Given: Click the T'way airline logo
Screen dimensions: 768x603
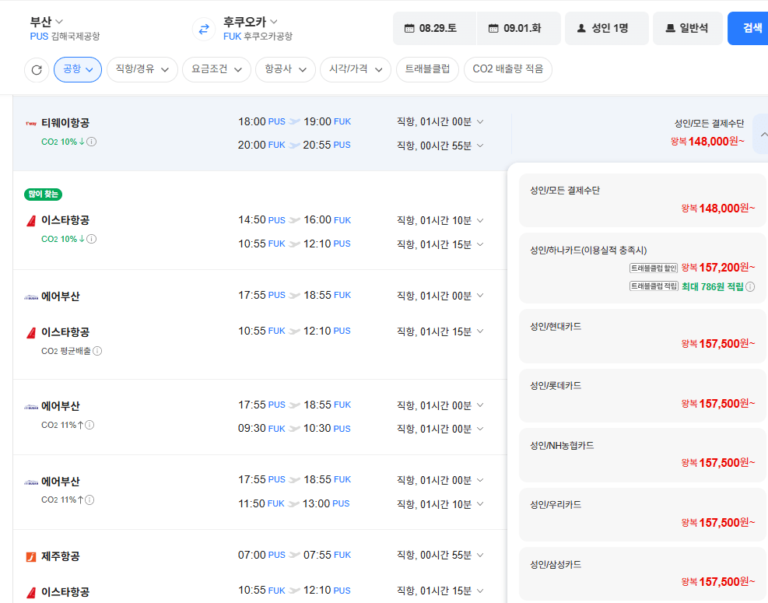Looking at the screenshot, I should pyautogui.click(x=31, y=123).
